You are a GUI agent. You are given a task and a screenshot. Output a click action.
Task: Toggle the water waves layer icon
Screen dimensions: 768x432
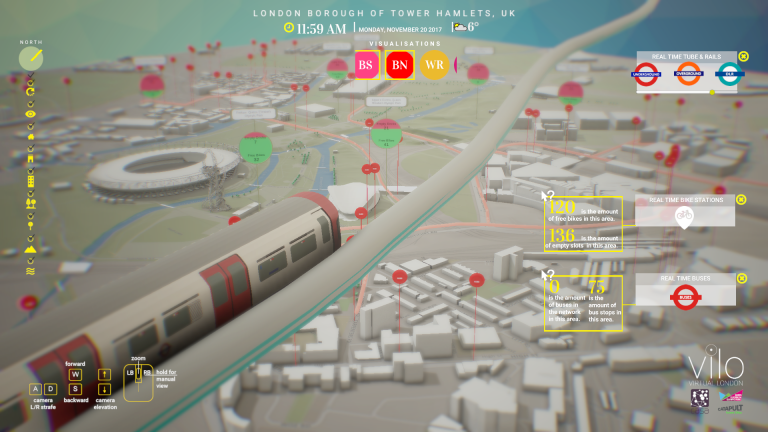(31, 271)
